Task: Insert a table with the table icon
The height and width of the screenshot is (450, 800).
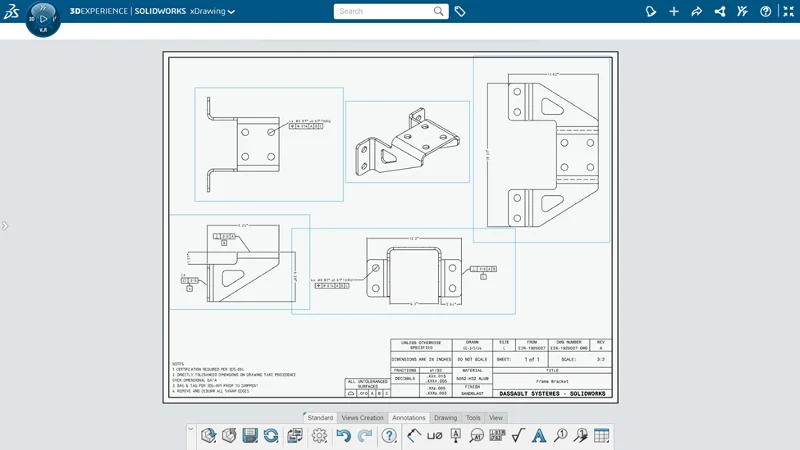Action: (602, 436)
